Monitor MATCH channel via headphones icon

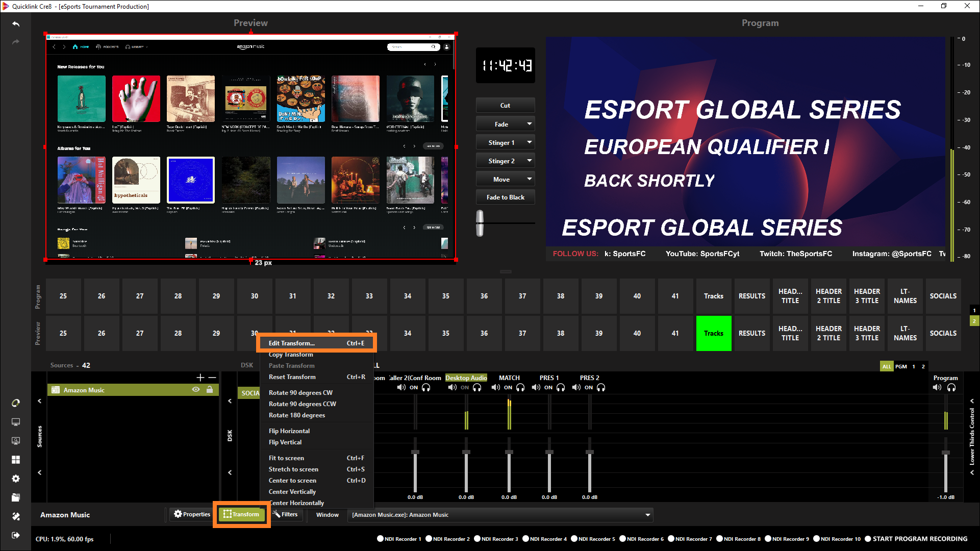click(520, 388)
